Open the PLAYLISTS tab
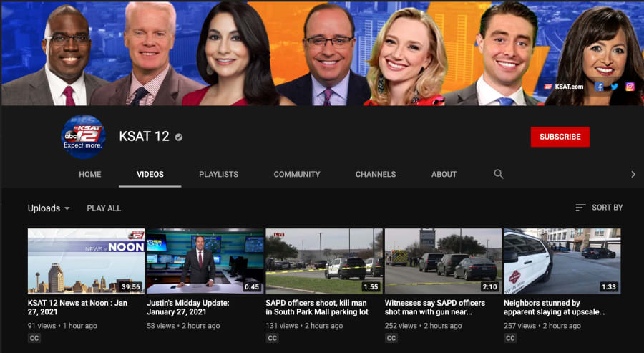644x353 pixels. coord(218,174)
